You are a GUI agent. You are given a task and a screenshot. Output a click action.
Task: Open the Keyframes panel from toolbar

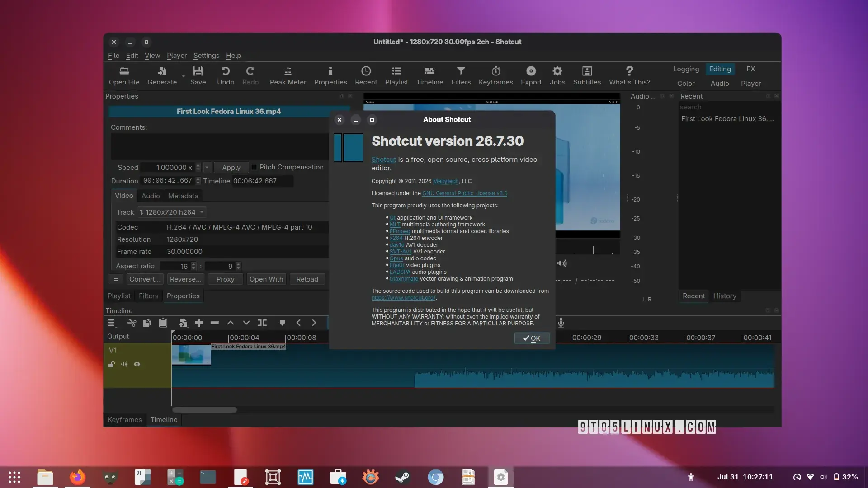pyautogui.click(x=495, y=76)
